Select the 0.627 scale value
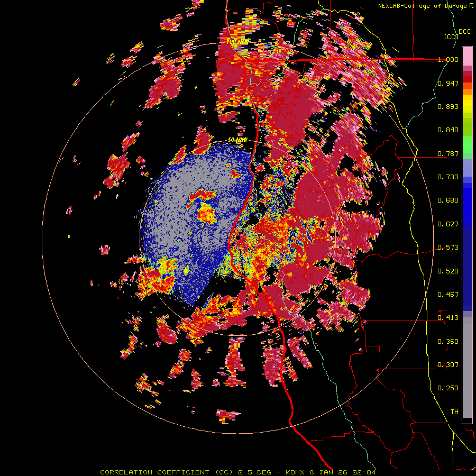 448,224
